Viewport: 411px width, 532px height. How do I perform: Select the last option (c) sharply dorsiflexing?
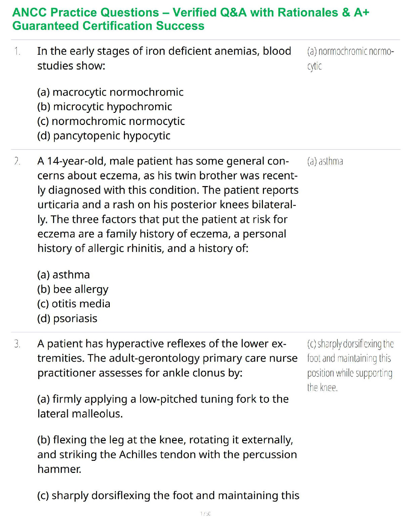pos(168,495)
